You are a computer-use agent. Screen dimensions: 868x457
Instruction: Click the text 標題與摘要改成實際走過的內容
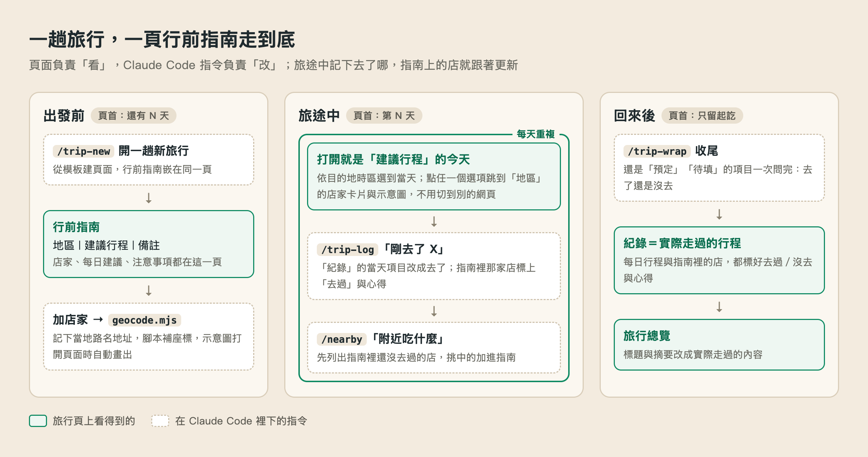point(693,354)
